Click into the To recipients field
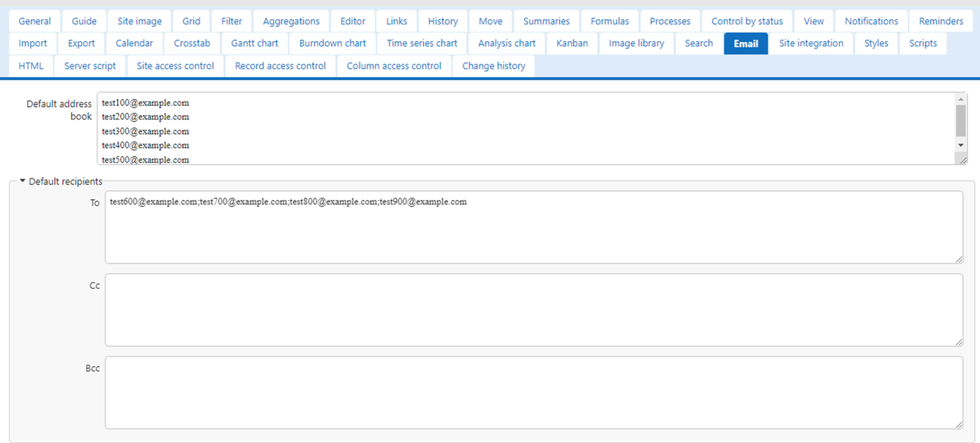Screen dimensions: 980x443 tap(534, 227)
